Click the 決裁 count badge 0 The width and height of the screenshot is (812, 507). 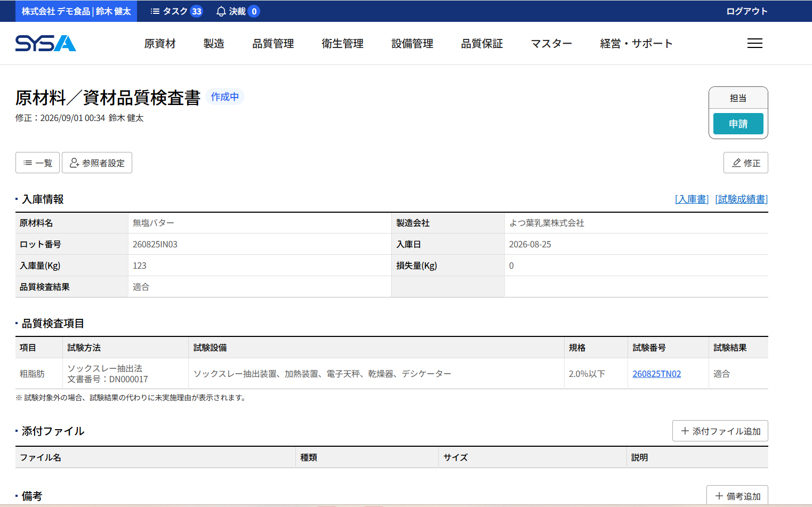coord(254,11)
